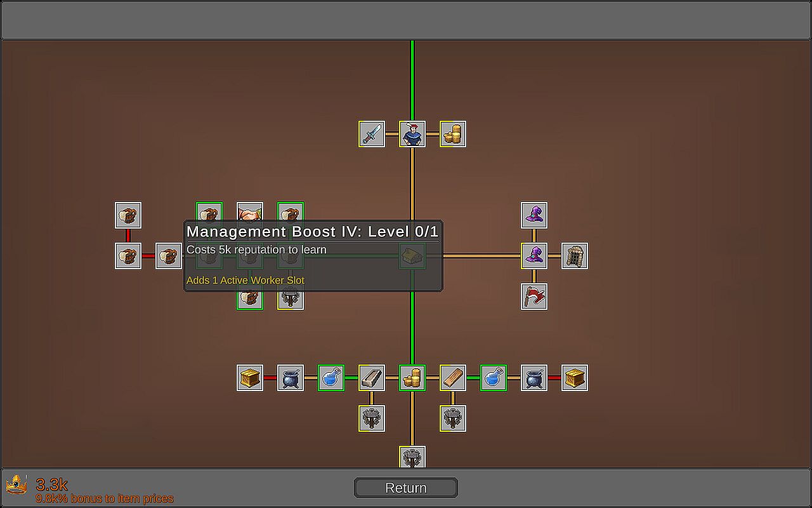
Task: Click the red battle axe node
Action: click(534, 297)
